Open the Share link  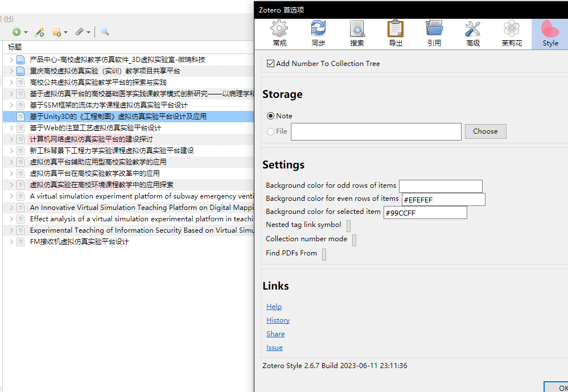275,334
